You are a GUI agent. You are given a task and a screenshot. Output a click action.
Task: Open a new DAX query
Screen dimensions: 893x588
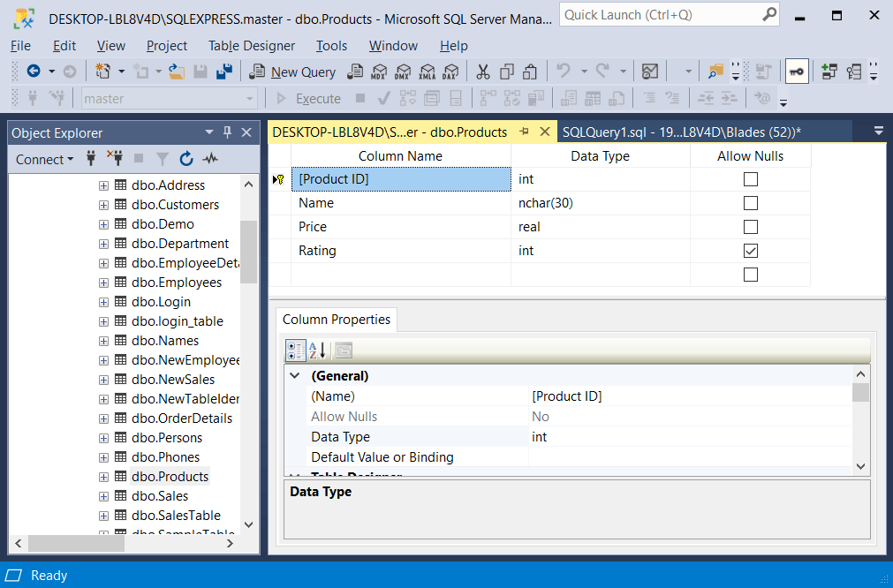(451, 72)
